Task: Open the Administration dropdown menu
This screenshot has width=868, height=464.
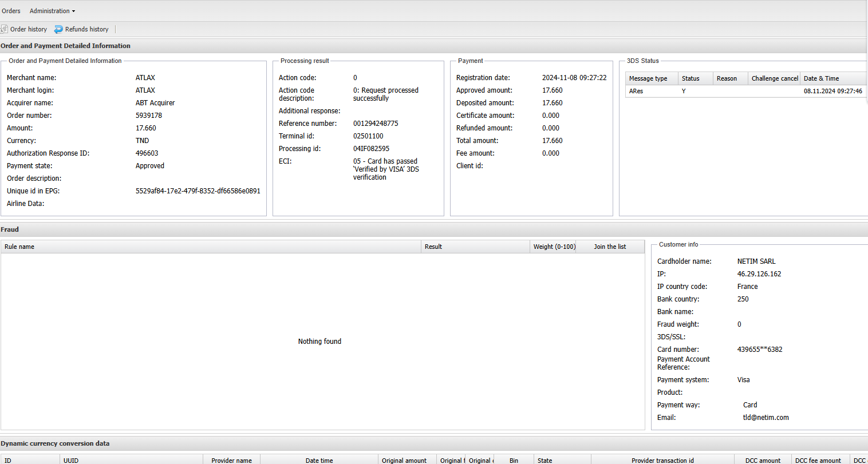Action: click(52, 11)
